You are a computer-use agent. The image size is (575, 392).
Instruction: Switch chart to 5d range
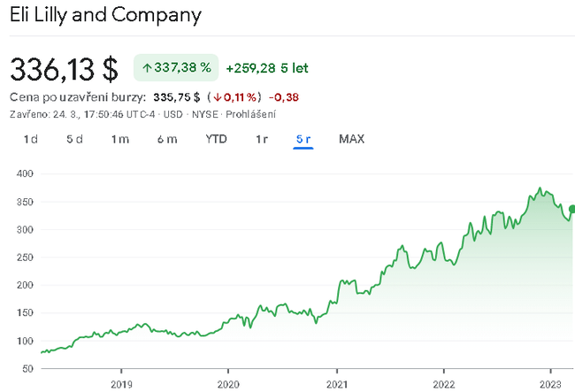(x=74, y=139)
